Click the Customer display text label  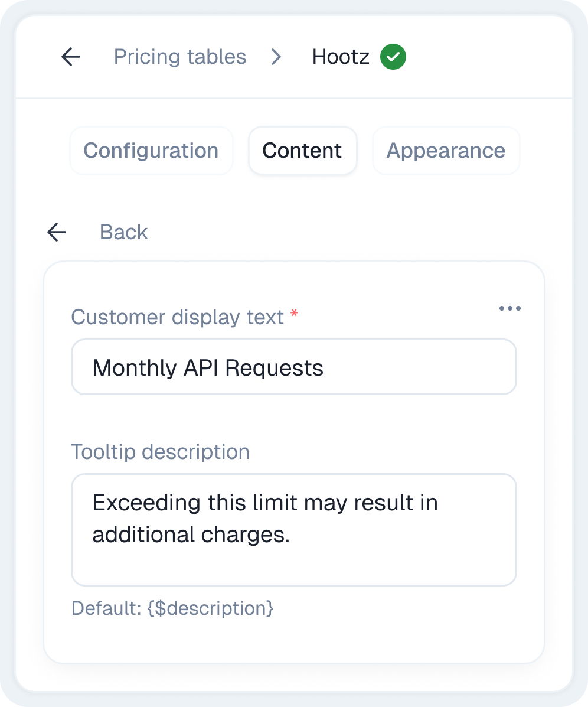coord(178,317)
